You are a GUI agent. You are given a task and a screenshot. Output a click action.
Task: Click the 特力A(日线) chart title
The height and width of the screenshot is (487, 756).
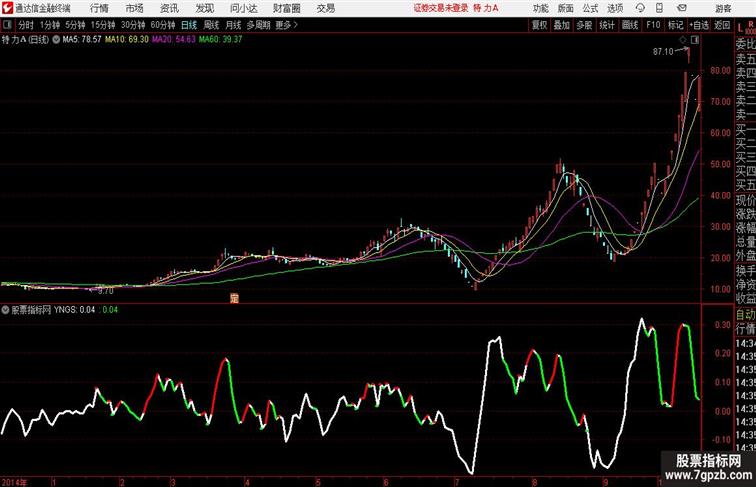click(26, 40)
